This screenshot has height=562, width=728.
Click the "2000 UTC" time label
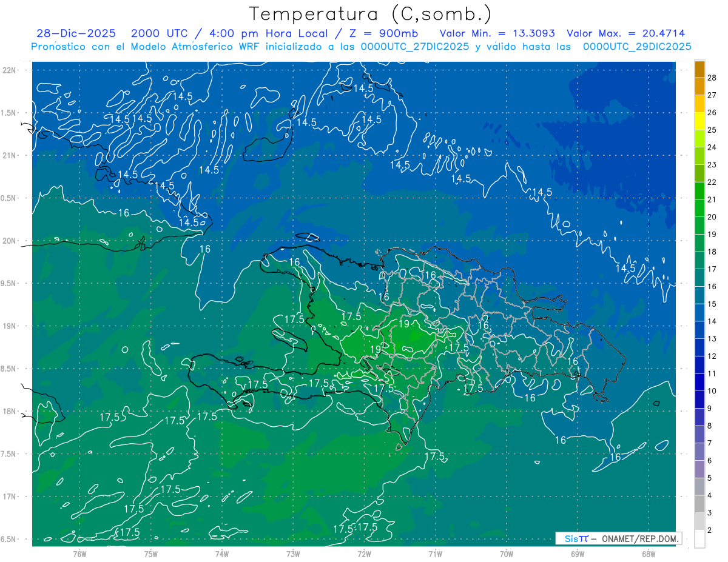click(161, 33)
